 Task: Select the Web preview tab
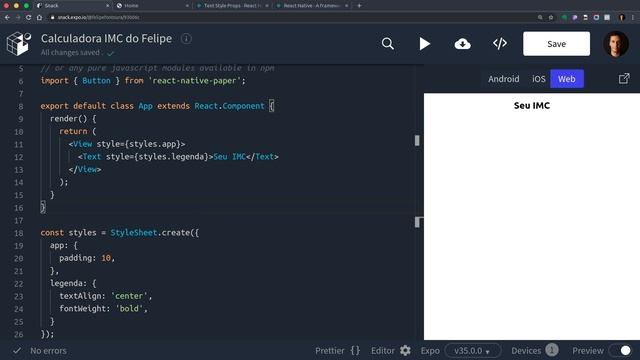567,79
